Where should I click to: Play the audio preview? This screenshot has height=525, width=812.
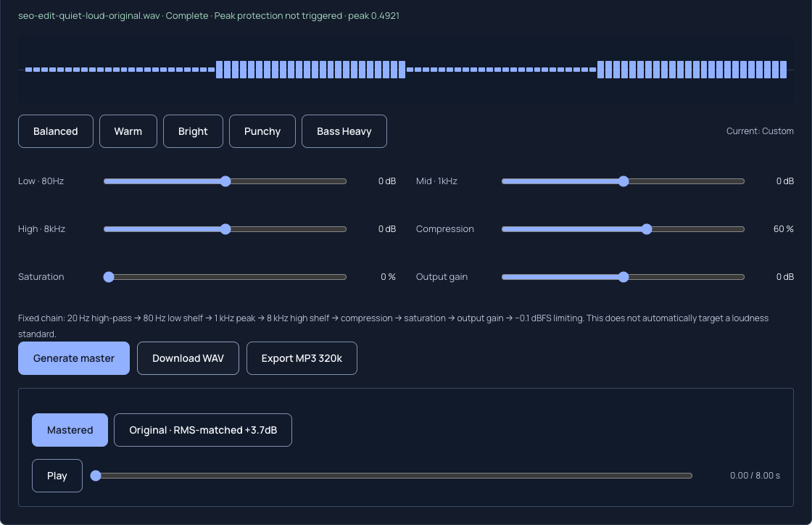pyautogui.click(x=57, y=476)
